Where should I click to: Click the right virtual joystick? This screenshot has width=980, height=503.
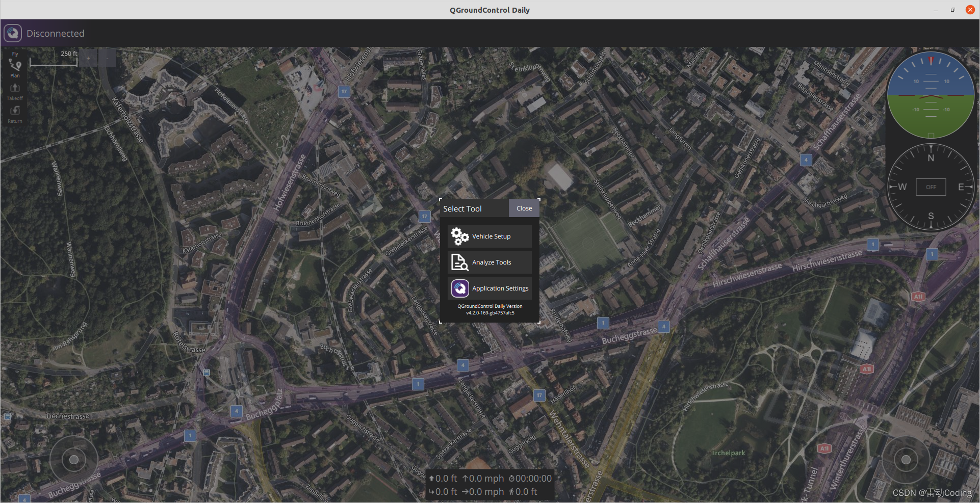click(x=906, y=460)
